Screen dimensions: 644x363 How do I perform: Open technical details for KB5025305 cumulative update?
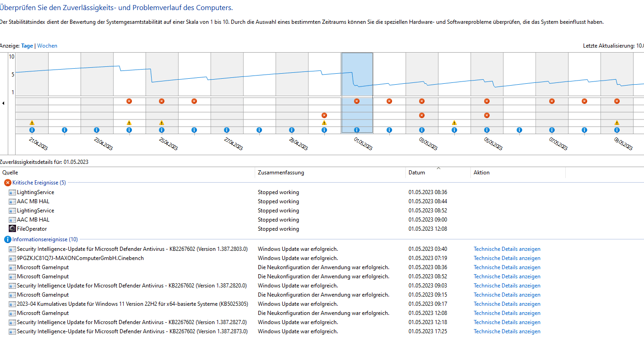(x=507, y=304)
